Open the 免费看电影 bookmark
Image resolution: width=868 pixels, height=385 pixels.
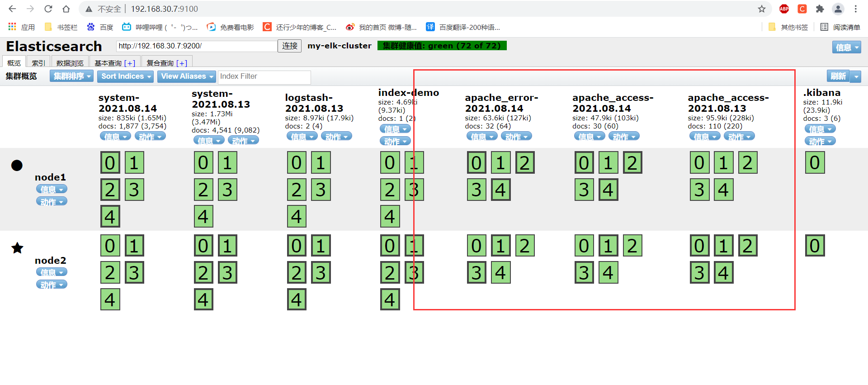pyautogui.click(x=230, y=27)
